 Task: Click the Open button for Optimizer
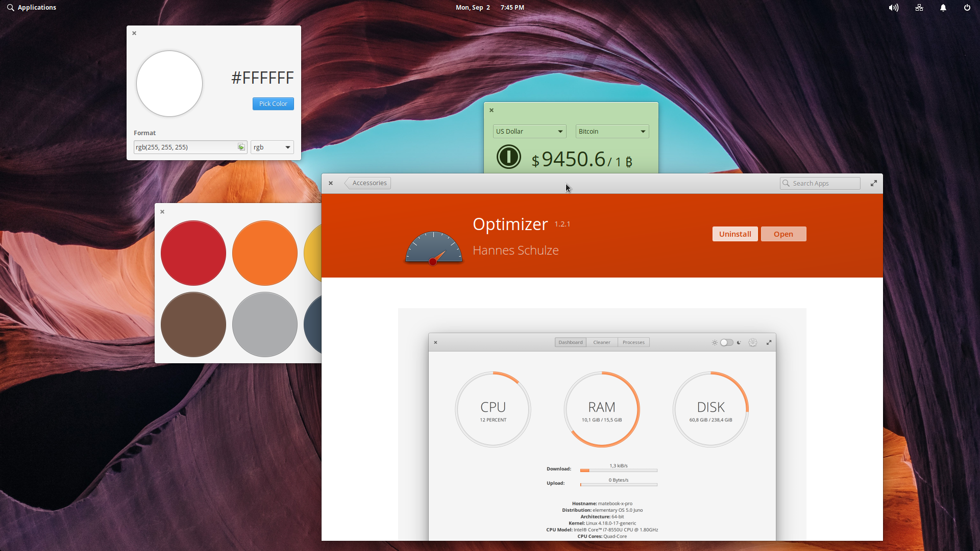click(783, 234)
